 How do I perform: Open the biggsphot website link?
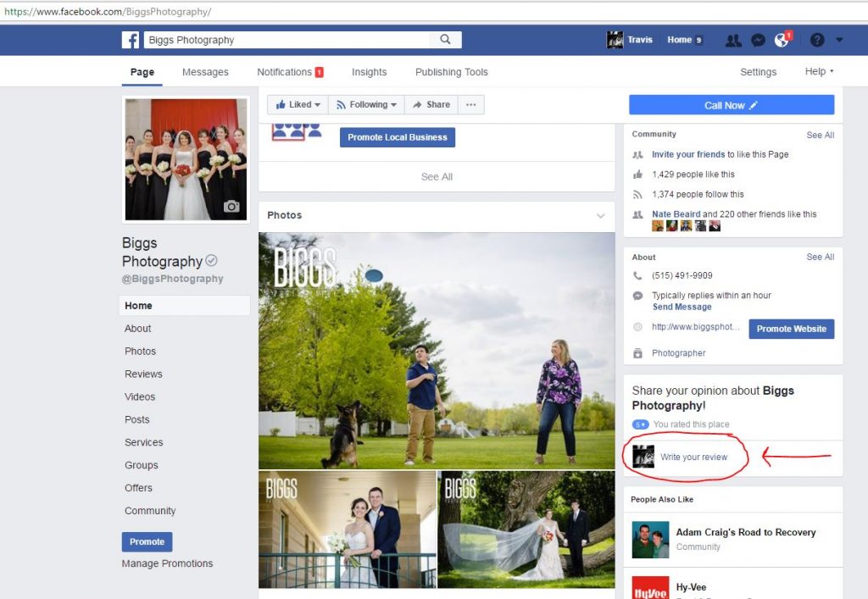[x=696, y=327]
